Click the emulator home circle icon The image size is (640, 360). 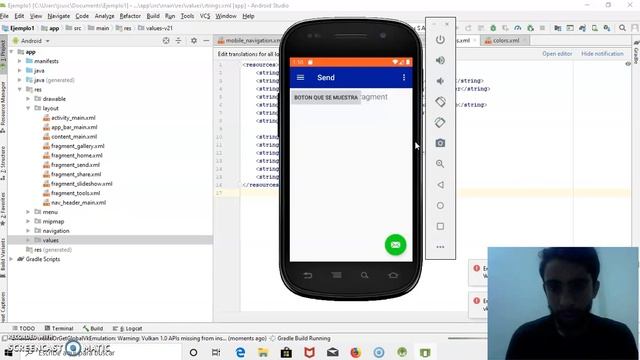(440, 205)
